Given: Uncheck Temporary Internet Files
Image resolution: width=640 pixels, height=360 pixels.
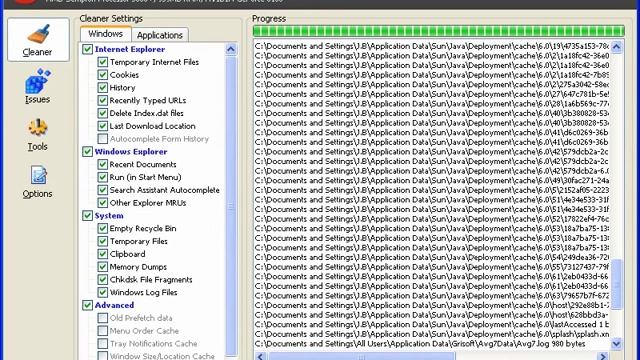Looking at the screenshot, I should pos(102,62).
